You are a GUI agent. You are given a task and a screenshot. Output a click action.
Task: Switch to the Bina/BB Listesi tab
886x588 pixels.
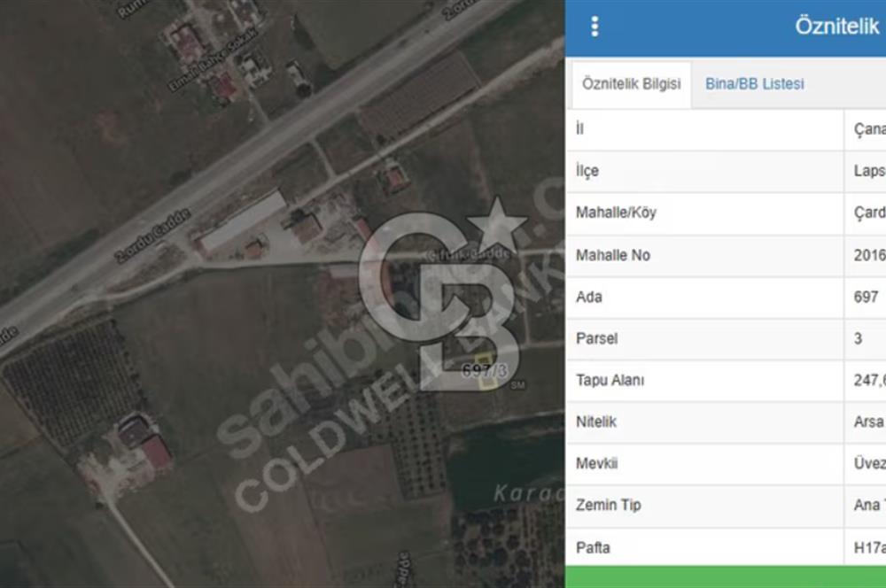click(x=753, y=84)
